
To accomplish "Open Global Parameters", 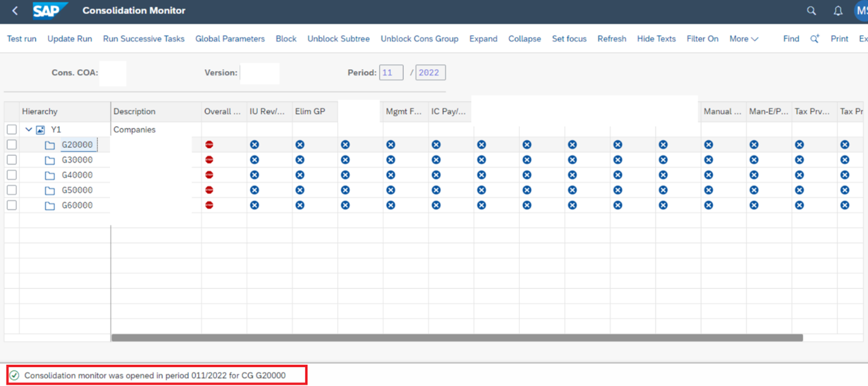I will coord(230,39).
